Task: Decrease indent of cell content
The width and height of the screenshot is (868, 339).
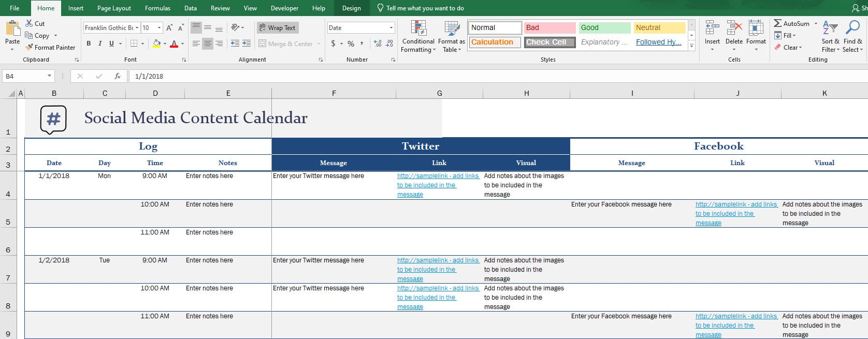Action: click(x=235, y=43)
